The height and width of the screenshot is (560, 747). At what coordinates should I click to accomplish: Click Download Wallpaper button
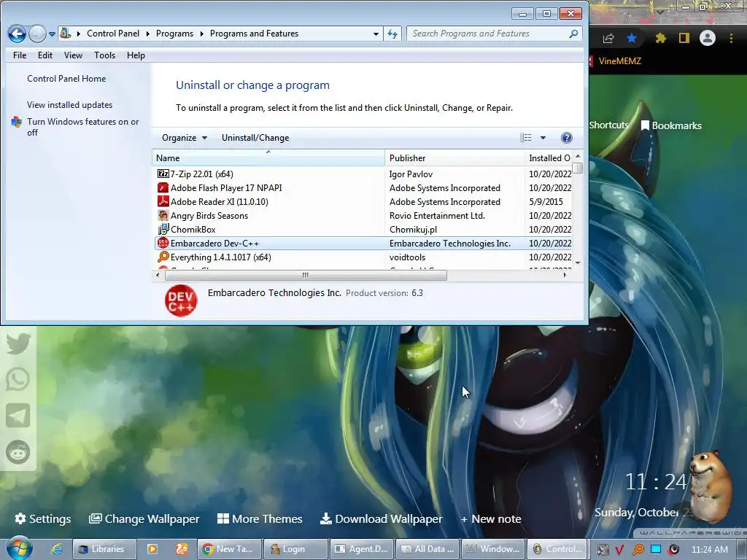click(x=381, y=518)
